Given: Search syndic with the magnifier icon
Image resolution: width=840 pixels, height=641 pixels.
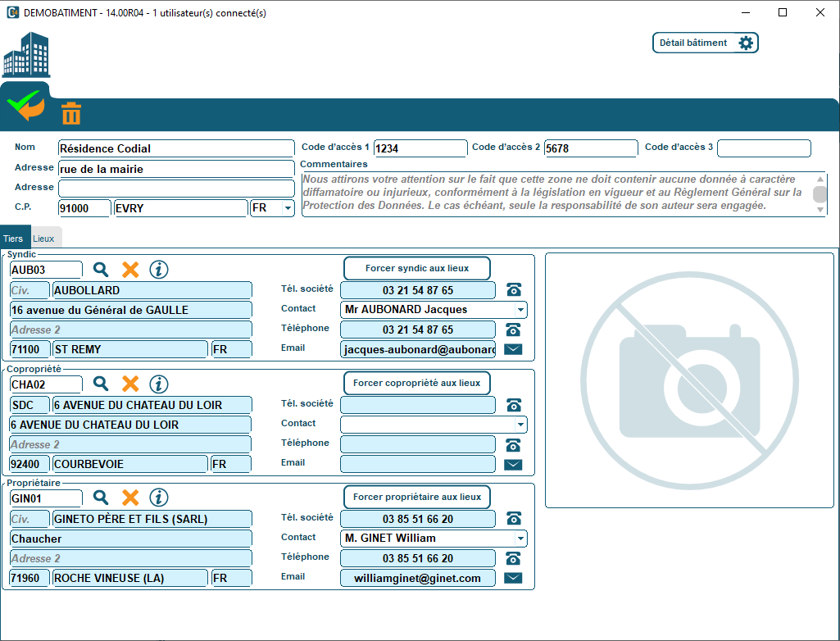Looking at the screenshot, I should pyautogui.click(x=101, y=269).
